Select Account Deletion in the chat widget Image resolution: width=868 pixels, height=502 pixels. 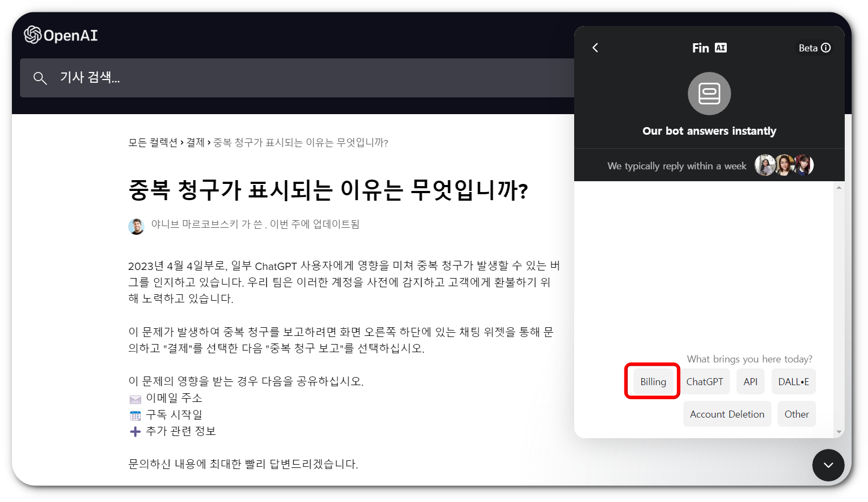[x=727, y=414]
